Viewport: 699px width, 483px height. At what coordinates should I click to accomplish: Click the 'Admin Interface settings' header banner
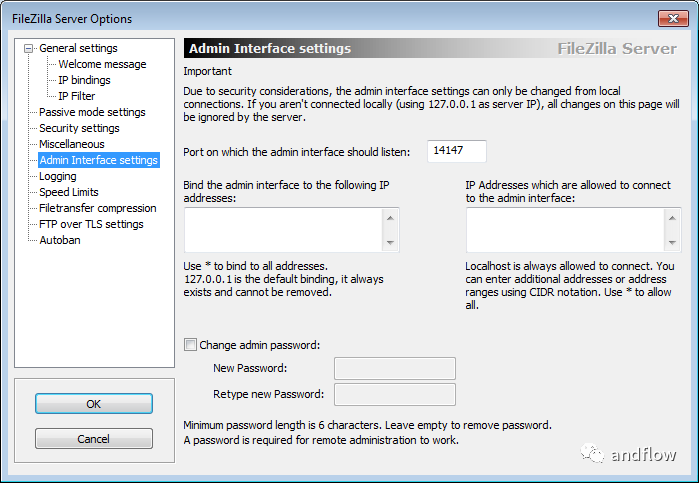(x=432, y=48)
